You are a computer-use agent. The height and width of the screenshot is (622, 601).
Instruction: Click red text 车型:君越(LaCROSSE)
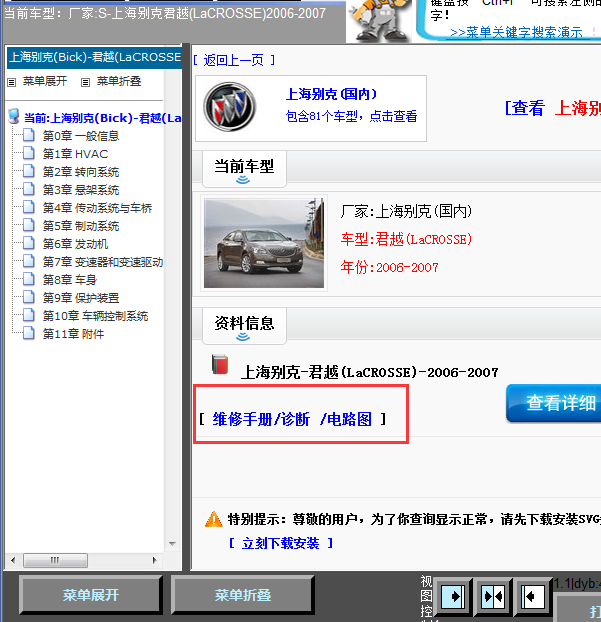click(x=406, y=239)
